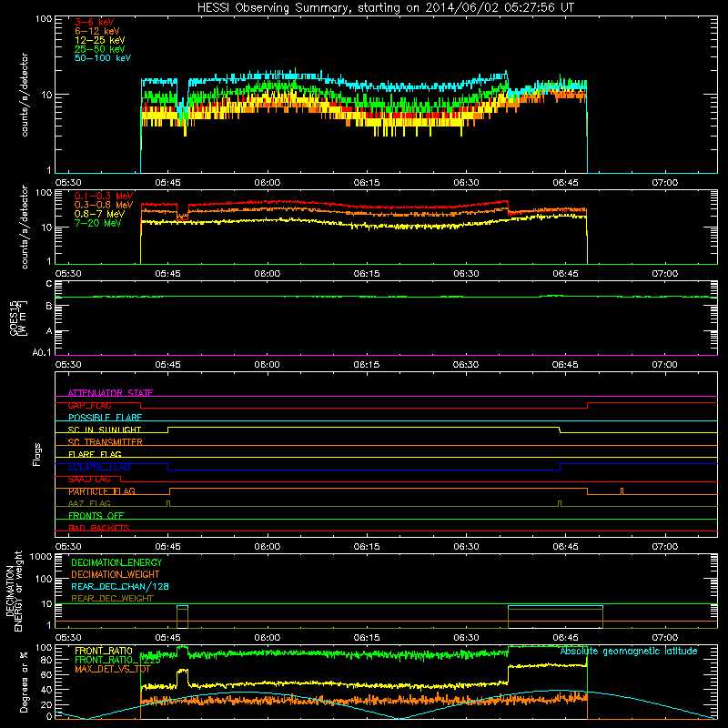The height and width of the screenshot is (728, 728).
Task: Click the green 25-50 keV legend label
Action: click(99, 49)
